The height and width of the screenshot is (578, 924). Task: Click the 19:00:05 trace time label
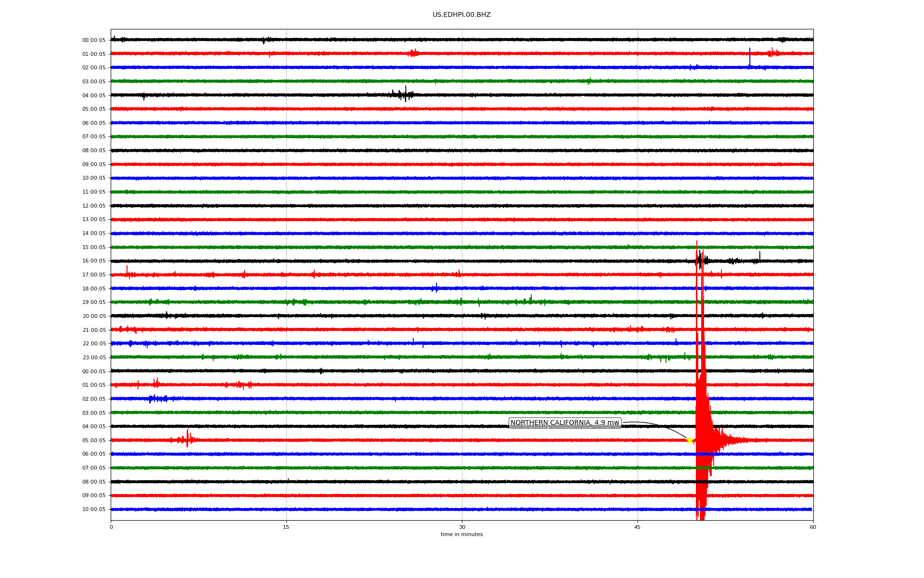click(94, 302)
